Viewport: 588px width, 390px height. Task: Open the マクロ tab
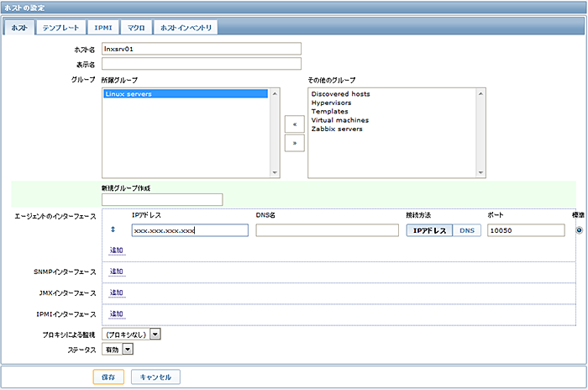[137, 28]
